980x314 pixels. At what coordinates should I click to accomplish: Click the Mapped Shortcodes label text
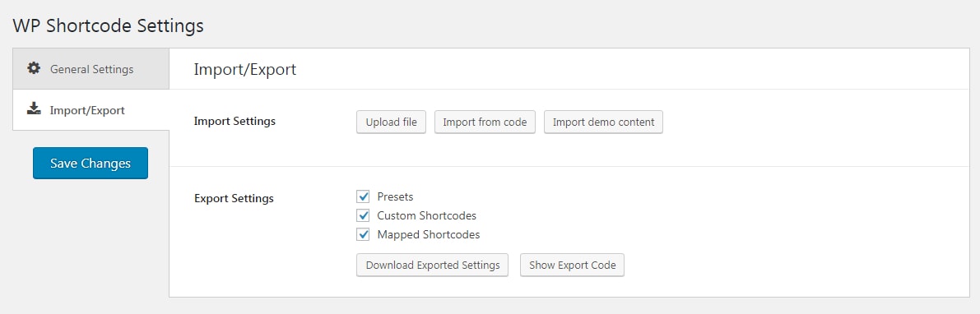[x=429, y=235]
